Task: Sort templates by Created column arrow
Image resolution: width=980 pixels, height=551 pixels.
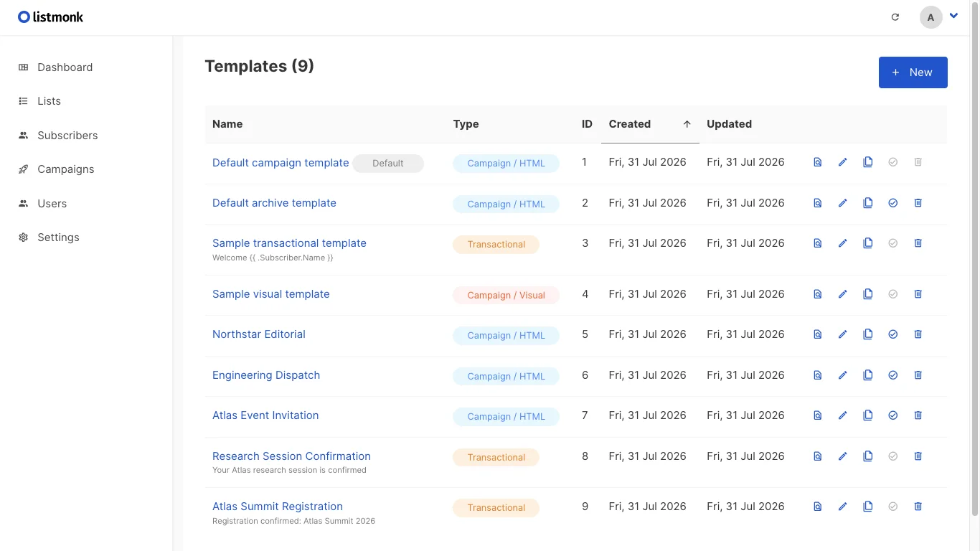Action: tap(687, 124)
